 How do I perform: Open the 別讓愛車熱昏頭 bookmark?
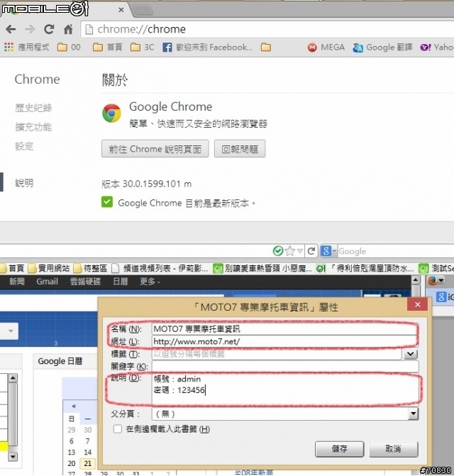point(262,268)
